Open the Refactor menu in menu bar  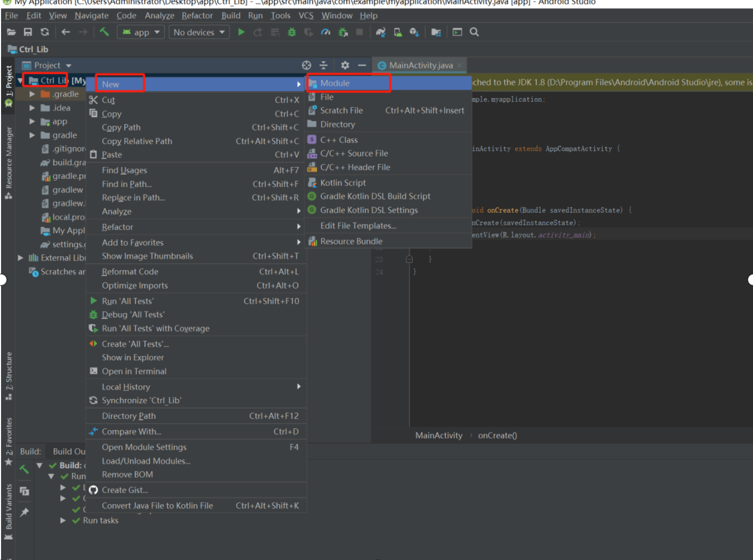coord(197,16)
